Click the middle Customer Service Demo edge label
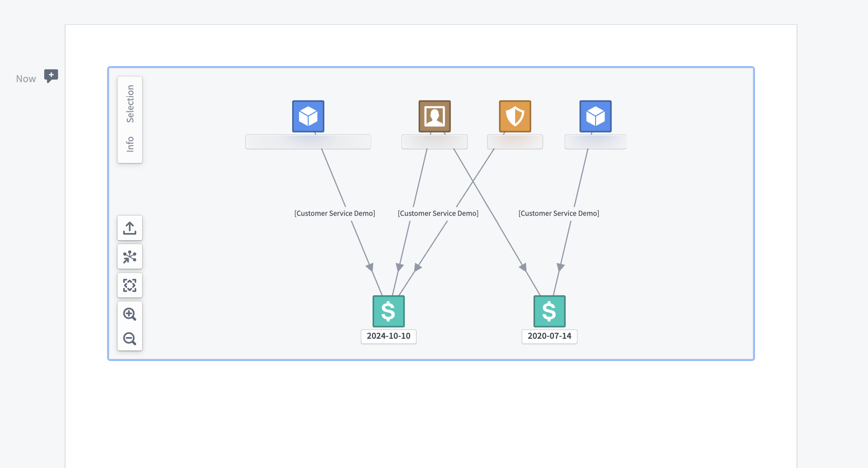 click(438, 213)
